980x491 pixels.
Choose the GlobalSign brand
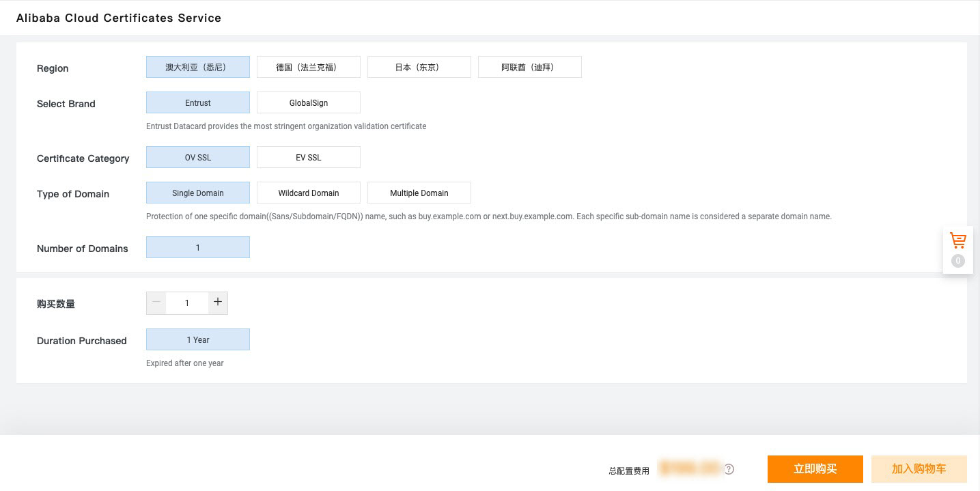309,102
